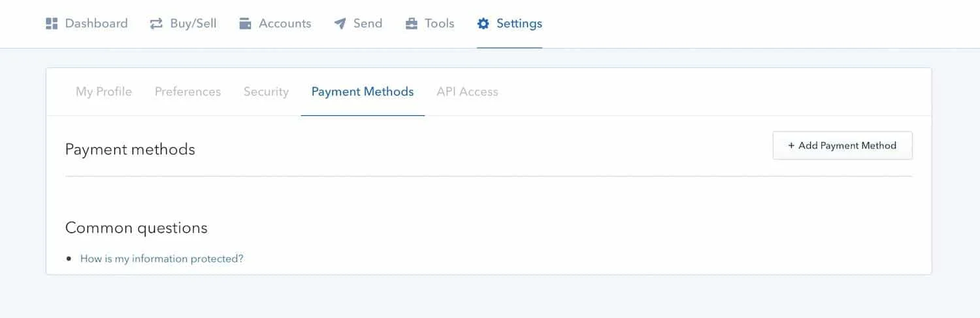This screenshot has width=980, height=318.
Task: Click the Tools briefcase icon
Action: point(411,24)
